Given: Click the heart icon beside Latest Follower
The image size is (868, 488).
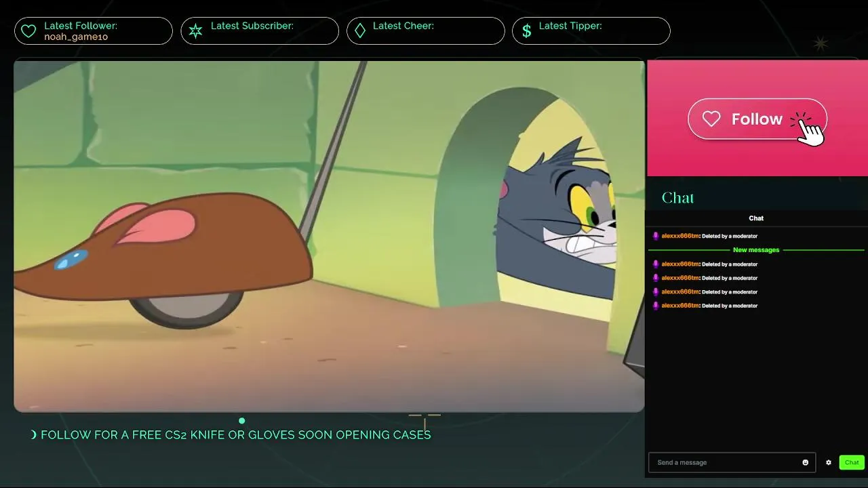Looking at the screenshot, I should 28,31.
